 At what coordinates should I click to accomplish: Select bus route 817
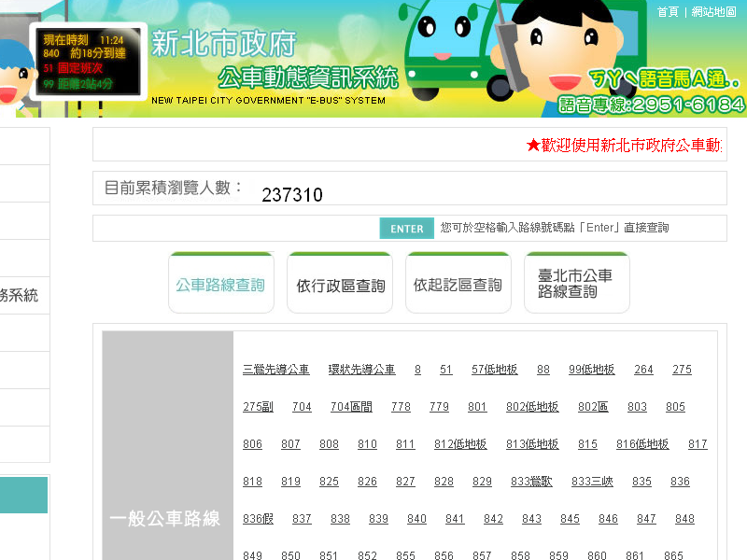pos(698,444)
